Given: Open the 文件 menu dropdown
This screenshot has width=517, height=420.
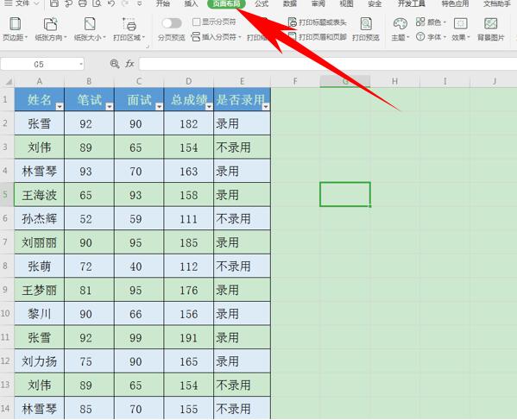Looking at the screenshot, I should pyautogui.click(x=22, y=3).
